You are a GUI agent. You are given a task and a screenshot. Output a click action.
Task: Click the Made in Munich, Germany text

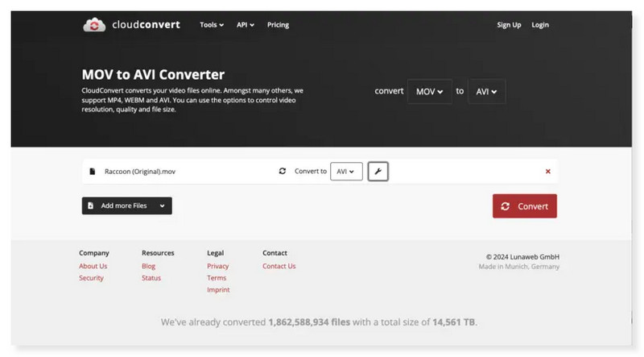tap(518, 267)
